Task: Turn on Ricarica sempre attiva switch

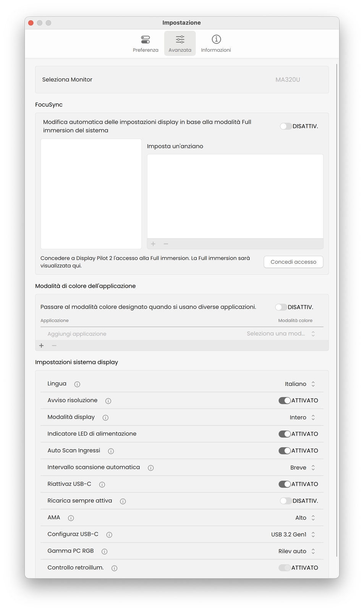Action: pos(285,501)
